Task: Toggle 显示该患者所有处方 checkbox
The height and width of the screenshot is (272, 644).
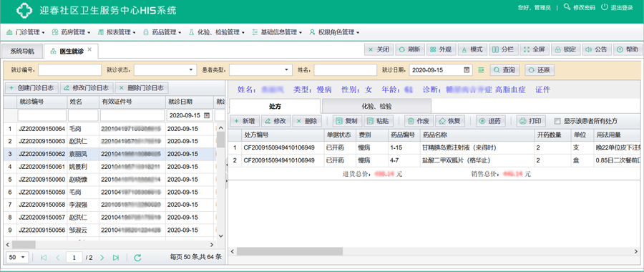Action: coord(557,121)
